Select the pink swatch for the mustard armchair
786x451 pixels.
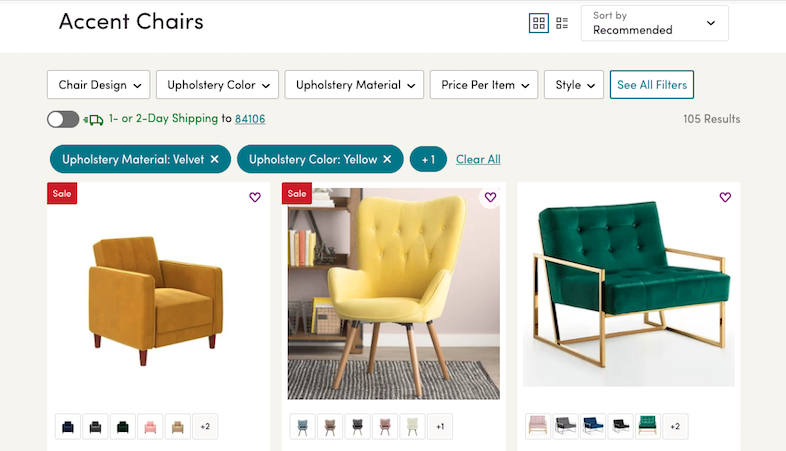(150, 427)
